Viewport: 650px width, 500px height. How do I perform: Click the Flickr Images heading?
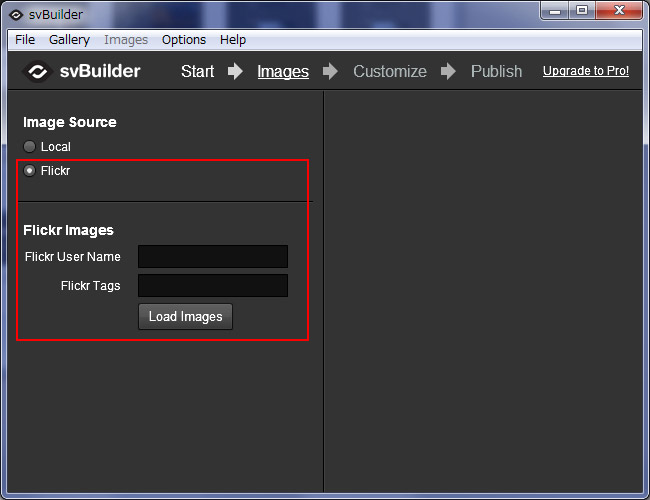click(68, 230)
